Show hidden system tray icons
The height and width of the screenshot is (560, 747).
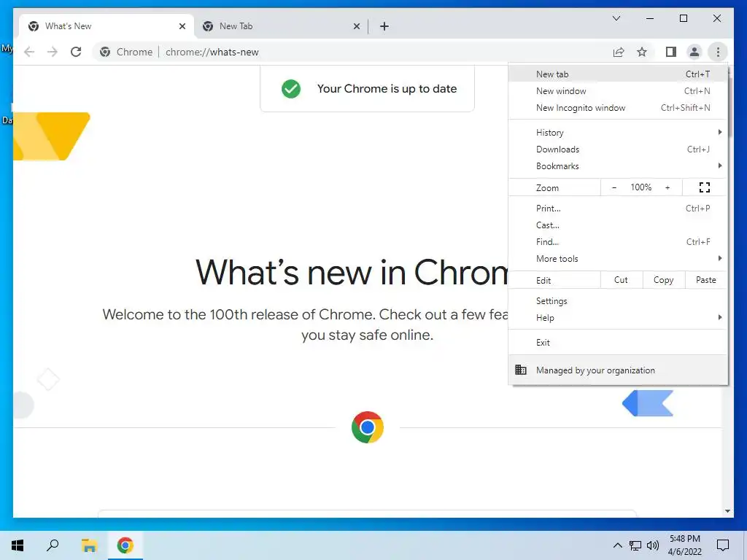[x=617, y=545]
